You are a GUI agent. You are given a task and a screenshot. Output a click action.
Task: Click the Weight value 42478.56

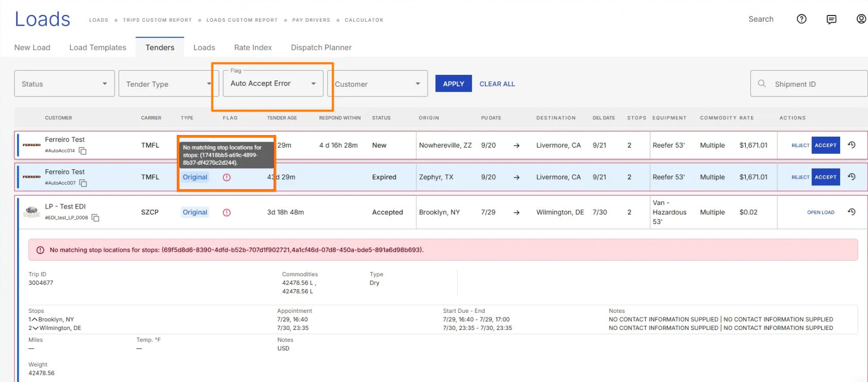41,373
